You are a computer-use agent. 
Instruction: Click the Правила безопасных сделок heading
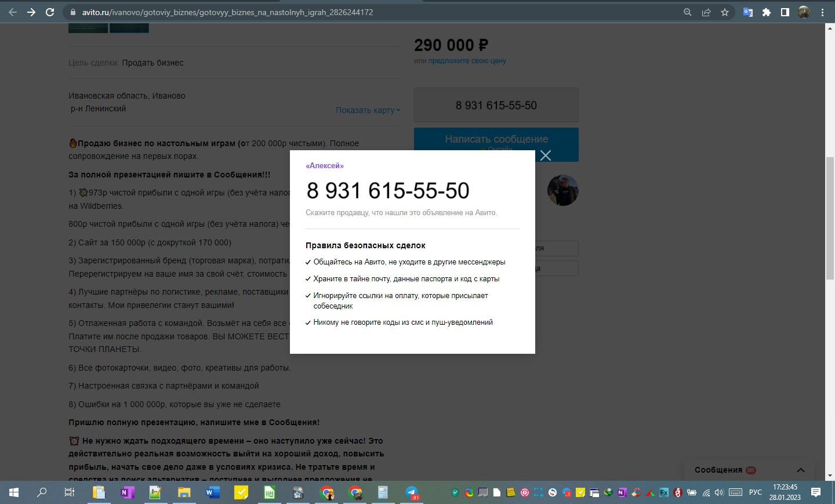point(365,245)
